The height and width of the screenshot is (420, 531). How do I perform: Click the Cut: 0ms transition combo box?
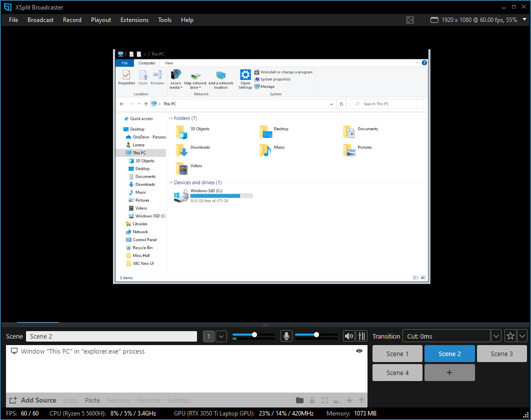tap(446, 336)
